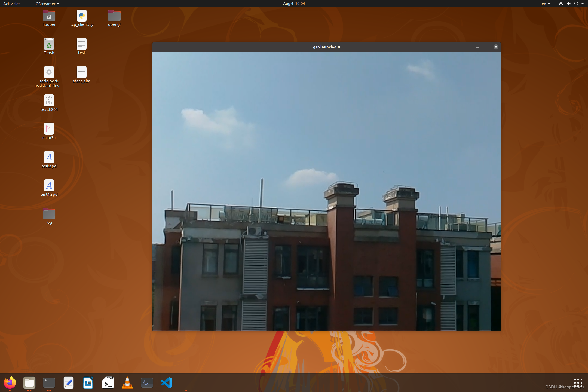
Task: Select the test text file icon
Action: pos(82,44)
